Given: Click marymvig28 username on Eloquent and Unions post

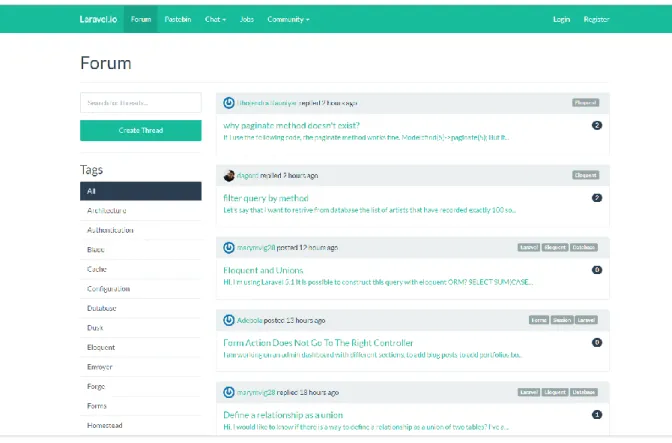Looking at the screenshot, I should pyautogui.click(x=256, y=248).
